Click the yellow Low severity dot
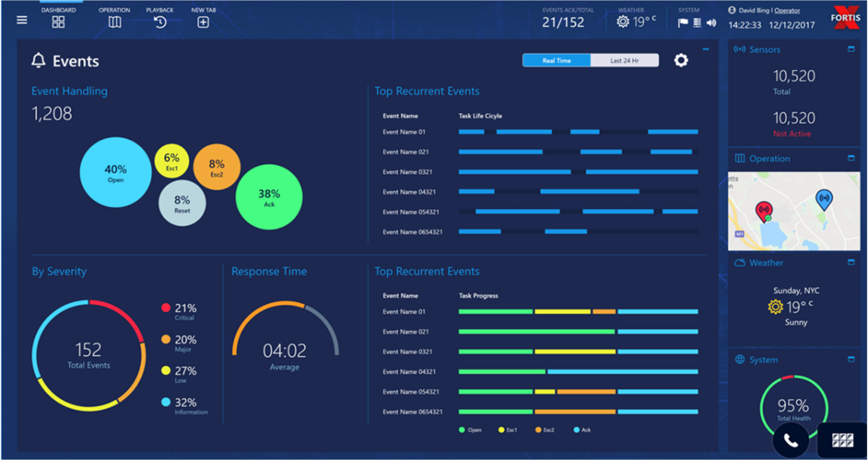 click(x=165, y=370)
